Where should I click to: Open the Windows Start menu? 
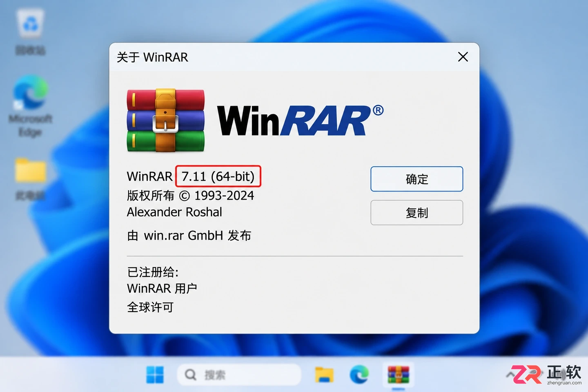pyautogui.click(x=155, y=374)
